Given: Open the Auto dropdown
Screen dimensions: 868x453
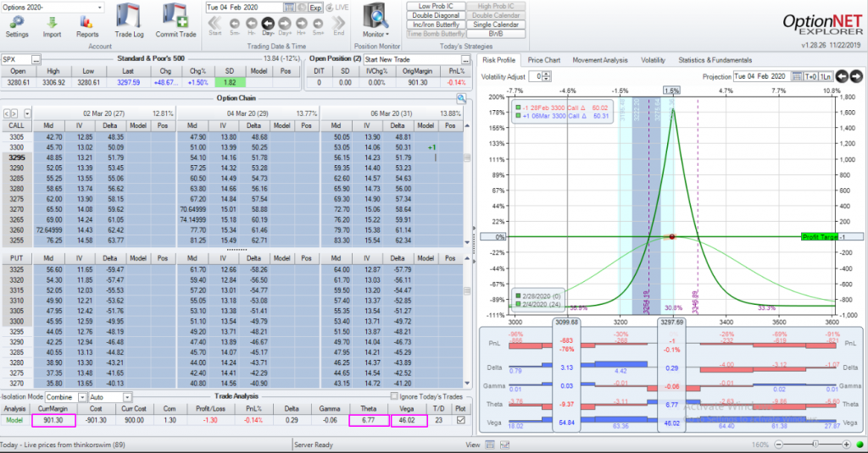Looking at the screenshot, I should pos(127,397).
